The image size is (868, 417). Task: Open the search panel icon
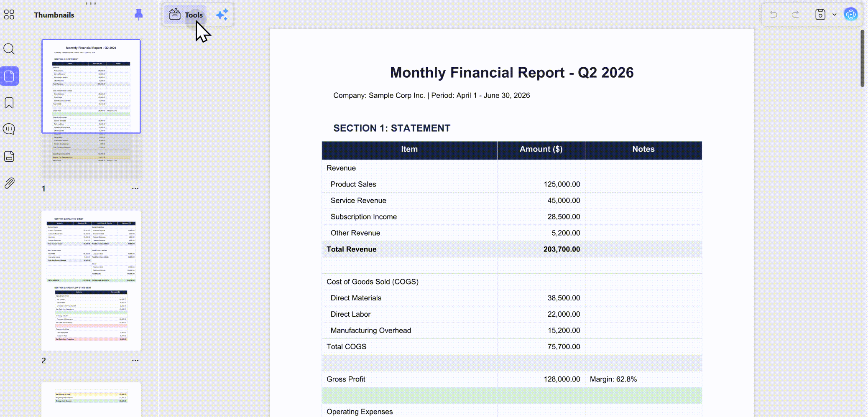click(x=9, y=49)
